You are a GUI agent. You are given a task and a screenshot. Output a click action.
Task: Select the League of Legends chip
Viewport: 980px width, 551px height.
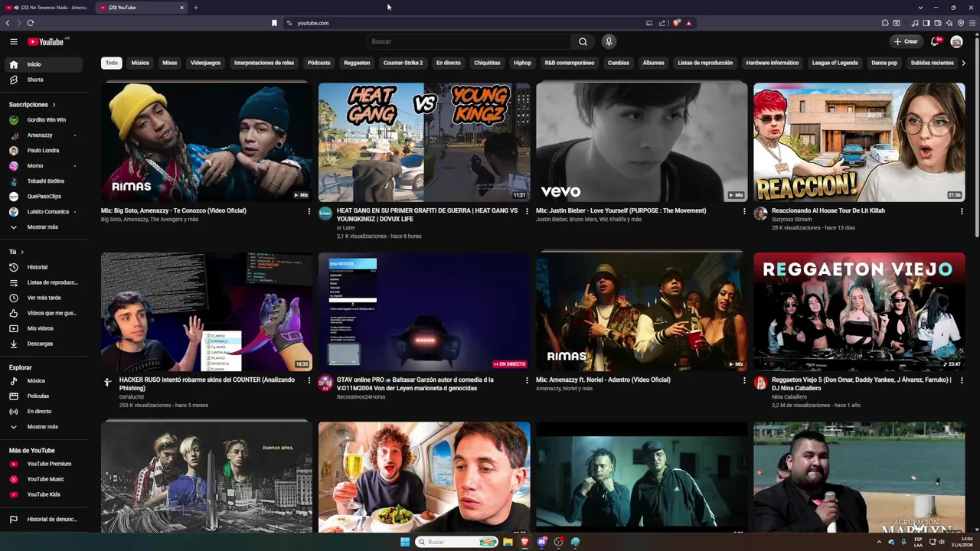pos(835,63)
